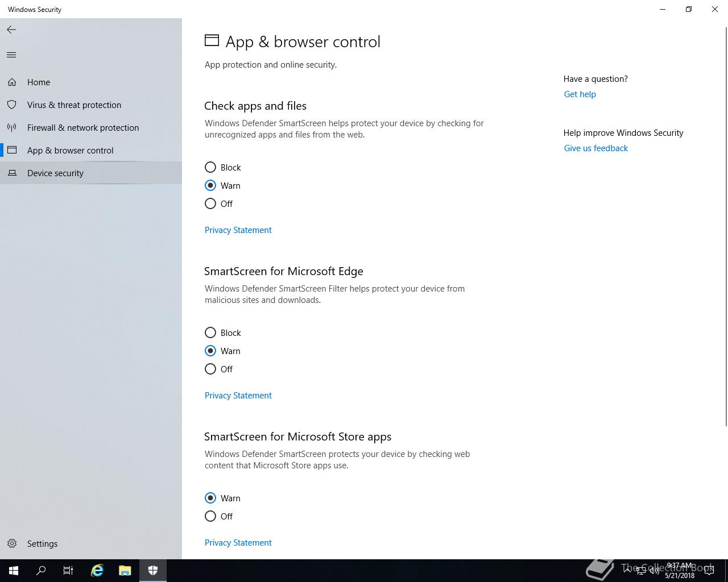Open Settings in the sidebar
Image resolution: width=728 pixels, height=582 pixels.
(91, 544)
